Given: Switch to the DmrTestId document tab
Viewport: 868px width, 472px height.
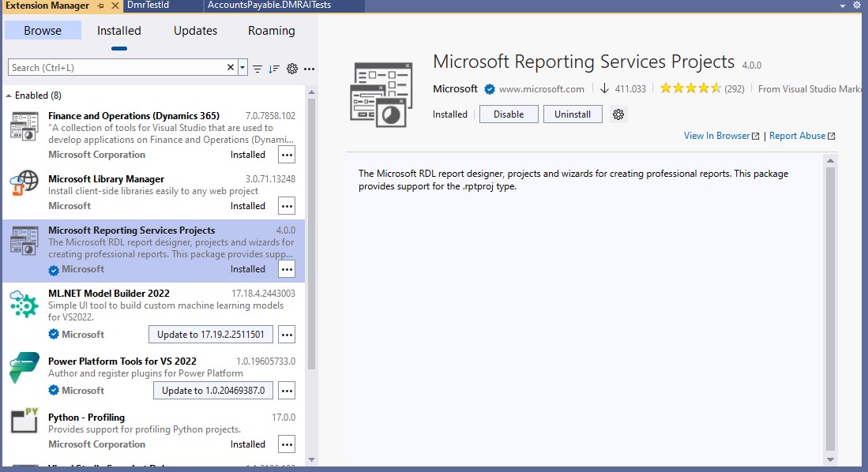Looking at the screenshot, I should click(148, 5).
